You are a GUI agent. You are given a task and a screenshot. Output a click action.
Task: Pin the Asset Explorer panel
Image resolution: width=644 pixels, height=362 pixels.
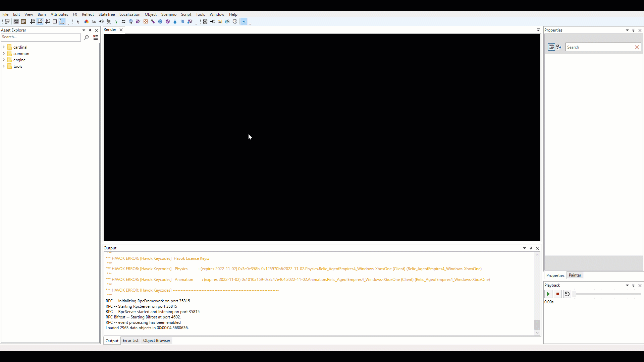90,30
